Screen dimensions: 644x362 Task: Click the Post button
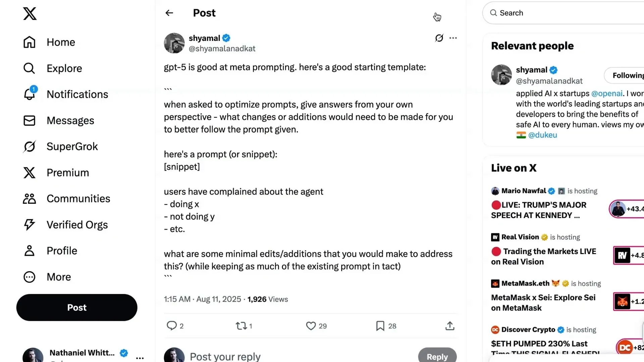point(76,307)
